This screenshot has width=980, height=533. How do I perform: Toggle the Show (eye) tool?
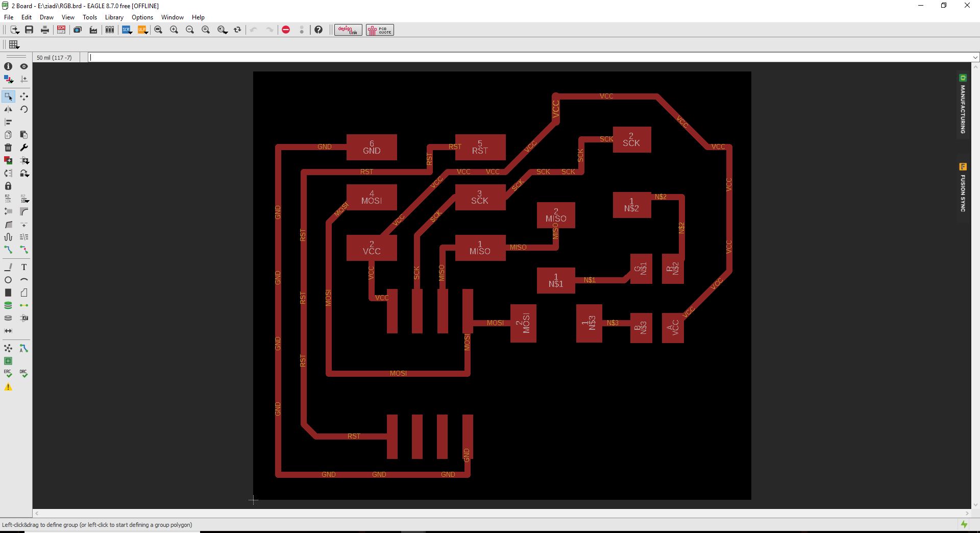click(x=24, y=66)
